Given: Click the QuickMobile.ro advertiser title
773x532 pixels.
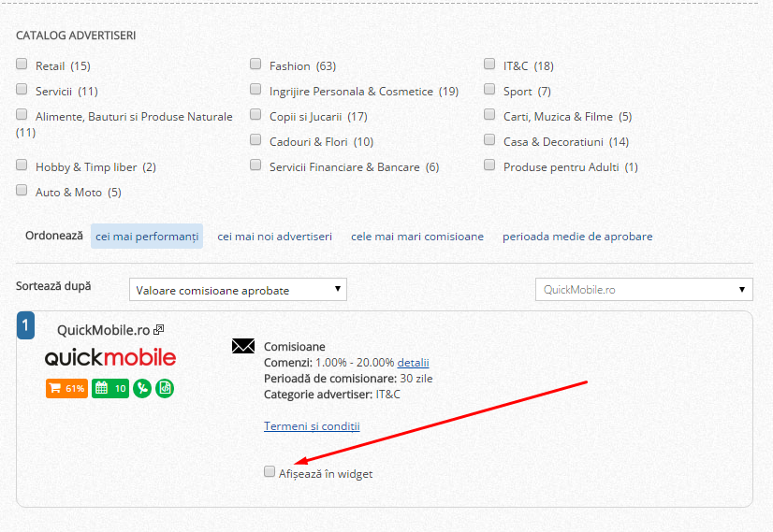Looking at the screenshot, I should point(104,330).
